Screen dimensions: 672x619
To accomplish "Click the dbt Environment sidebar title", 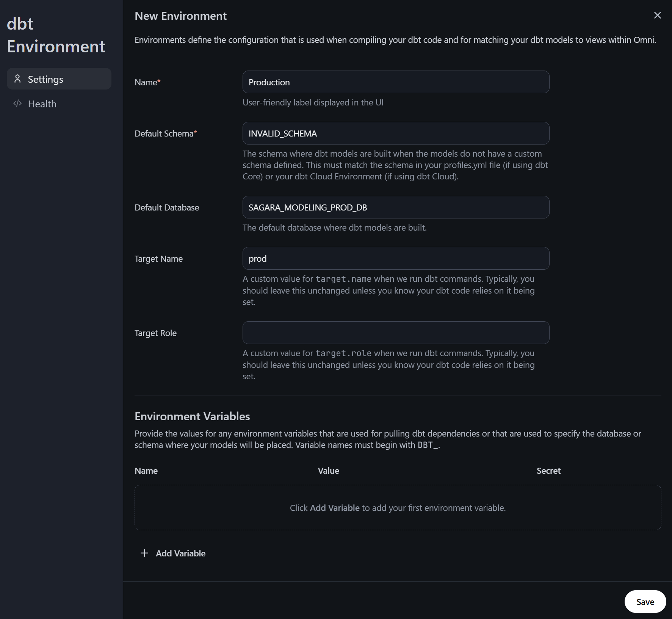I will (56, 35).
